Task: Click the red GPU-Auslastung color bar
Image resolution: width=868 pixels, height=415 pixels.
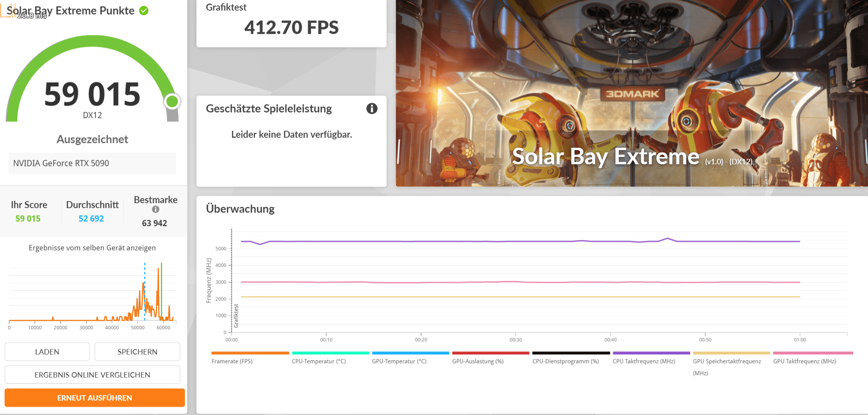Action: coord(490,353)
